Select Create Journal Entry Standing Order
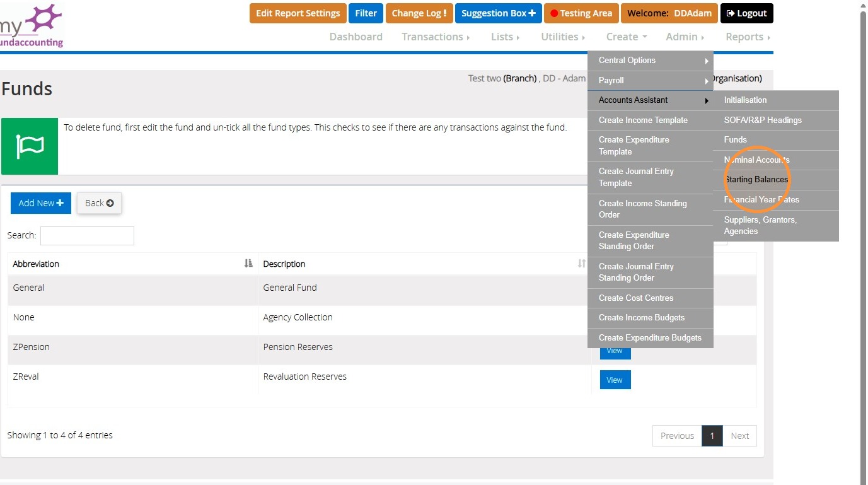Image resolution: width=868 pixels, height=485 pixels. [x=651, y=272]
